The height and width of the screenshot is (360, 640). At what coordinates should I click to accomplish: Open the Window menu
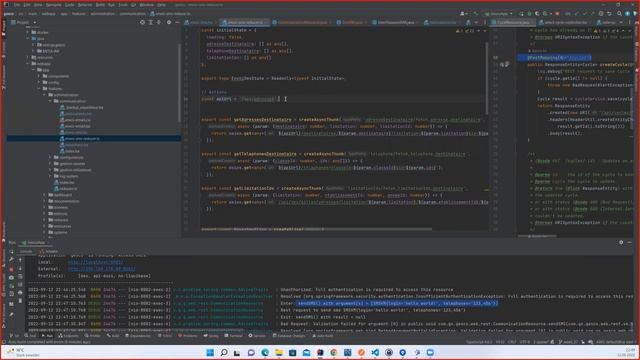click(147, 5)
